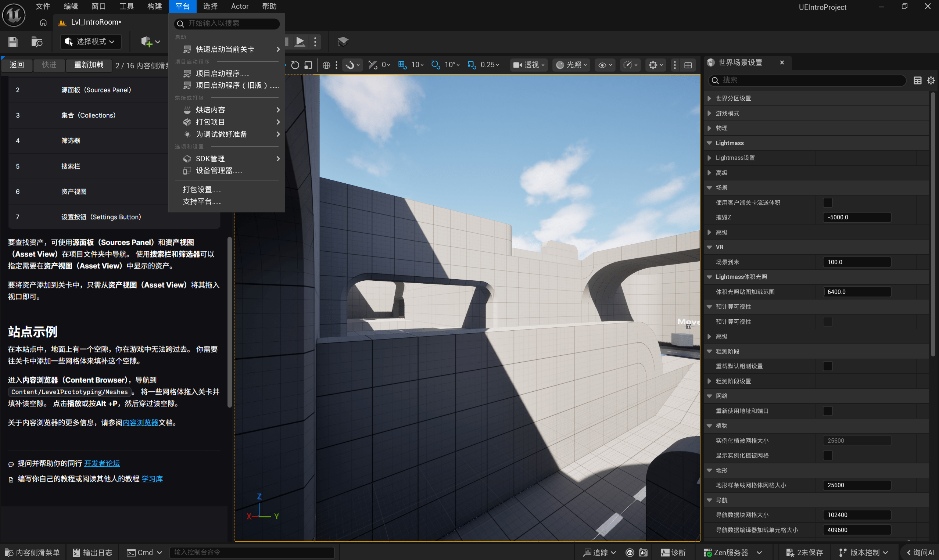Collapse the Lightmass section
939x560 pixels.
pyautogui.click(x=709, y=143)
